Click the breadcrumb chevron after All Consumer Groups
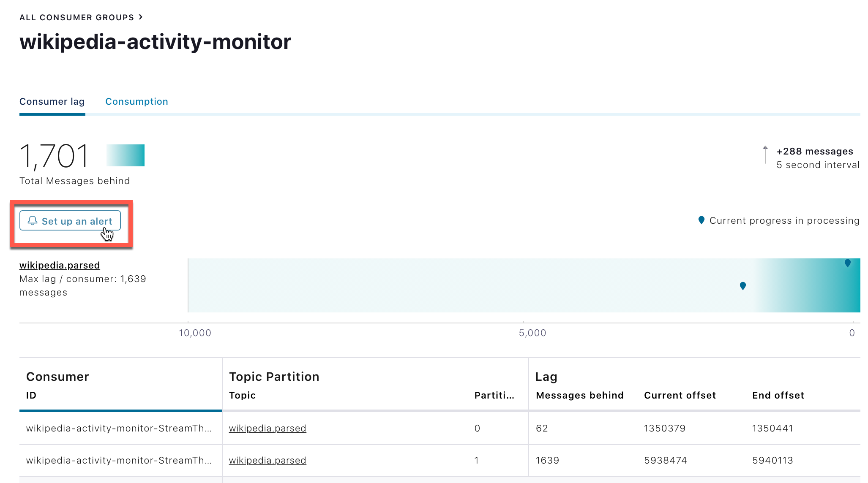Image resolution: width=868 pixels, height=483 pixels. pos(141,17)
